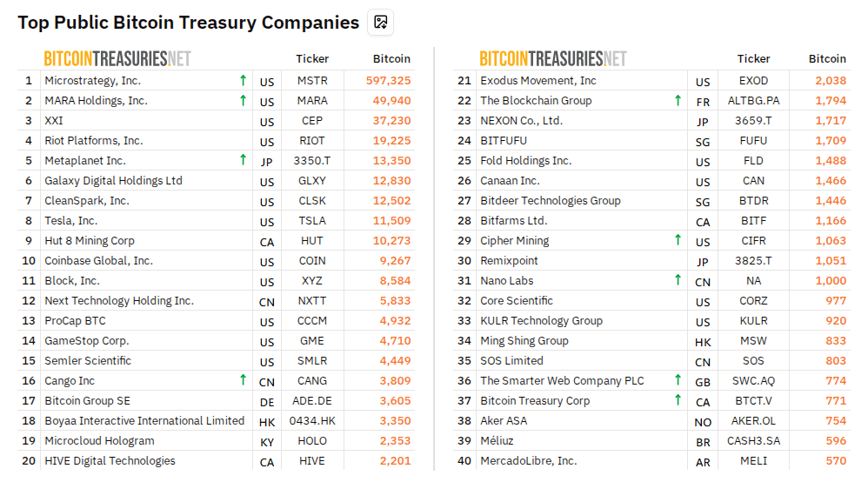Screen dimensions: 868x482
Task: Click the image export icon beside title
Action: pos(380,23)
